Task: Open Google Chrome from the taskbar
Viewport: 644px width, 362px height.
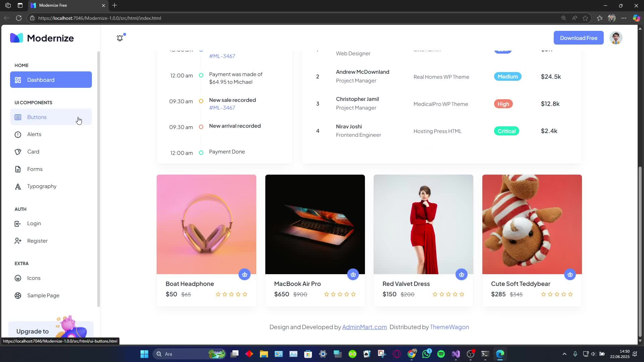Action: [412, 354]
